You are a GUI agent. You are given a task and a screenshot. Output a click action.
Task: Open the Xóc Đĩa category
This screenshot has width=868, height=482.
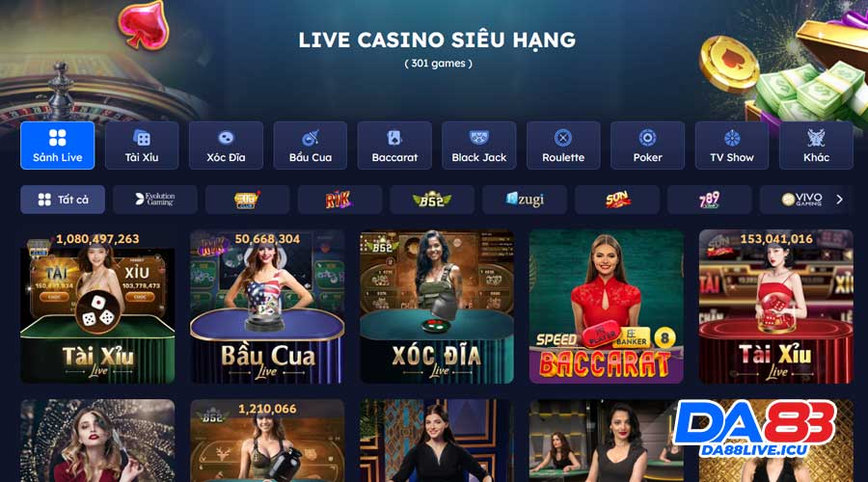click(226, 146)
